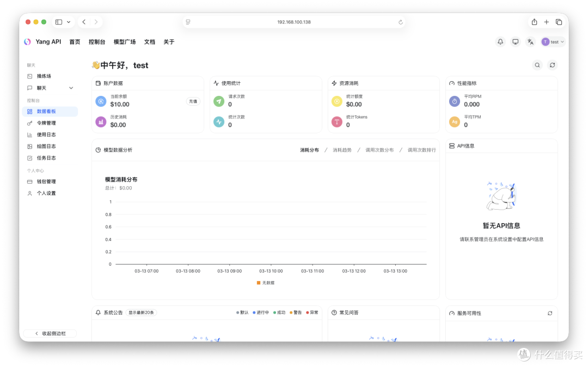
Task: Go forward with browser forward arrow
Action: pos(96,22)
